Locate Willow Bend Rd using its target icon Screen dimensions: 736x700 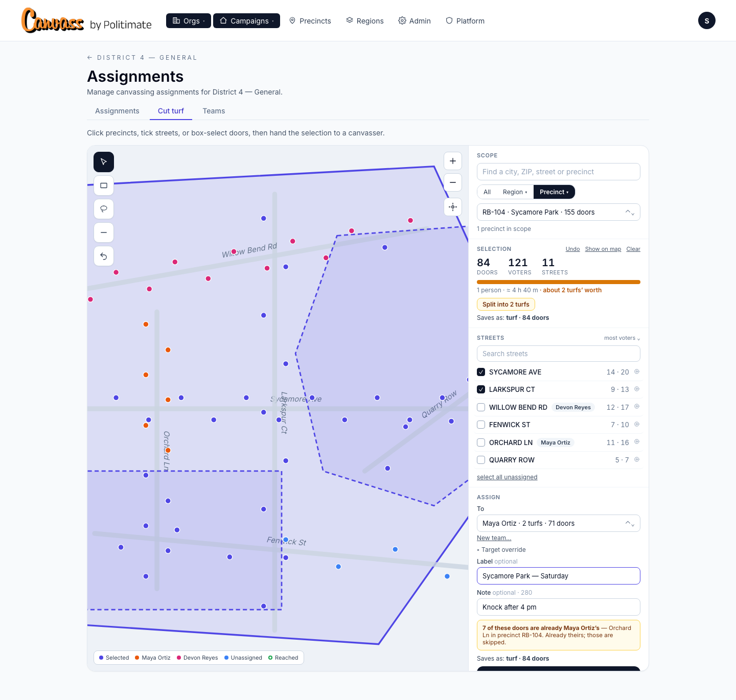click(637, 407)
